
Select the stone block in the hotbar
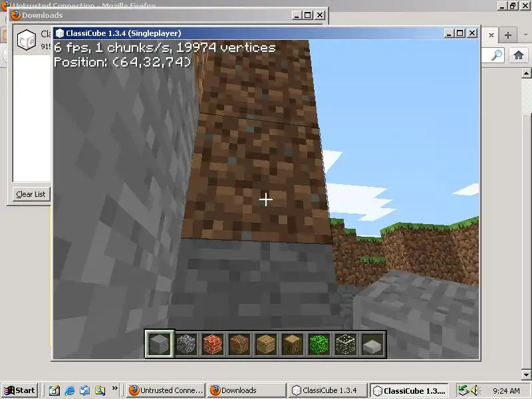tap(159, 344)
